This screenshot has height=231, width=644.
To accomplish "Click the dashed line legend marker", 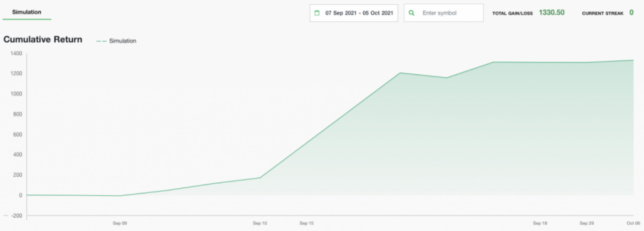I will [101, 41].
